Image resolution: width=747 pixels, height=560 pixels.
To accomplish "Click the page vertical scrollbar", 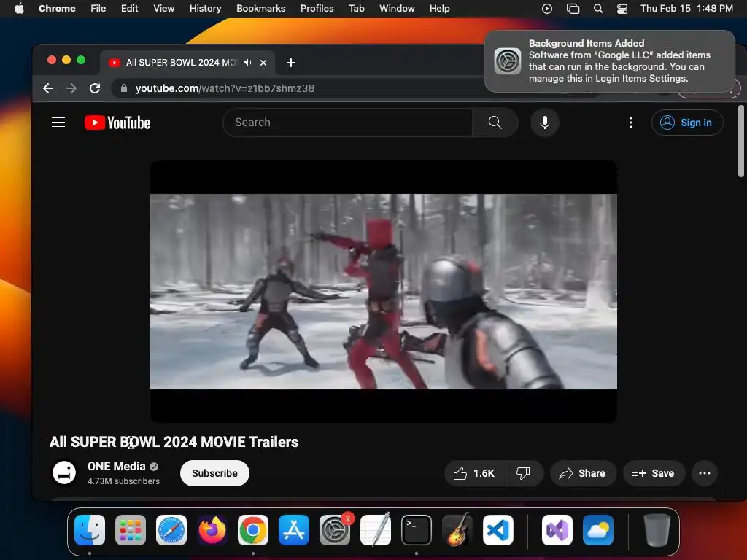I will [x=741, y=141].
